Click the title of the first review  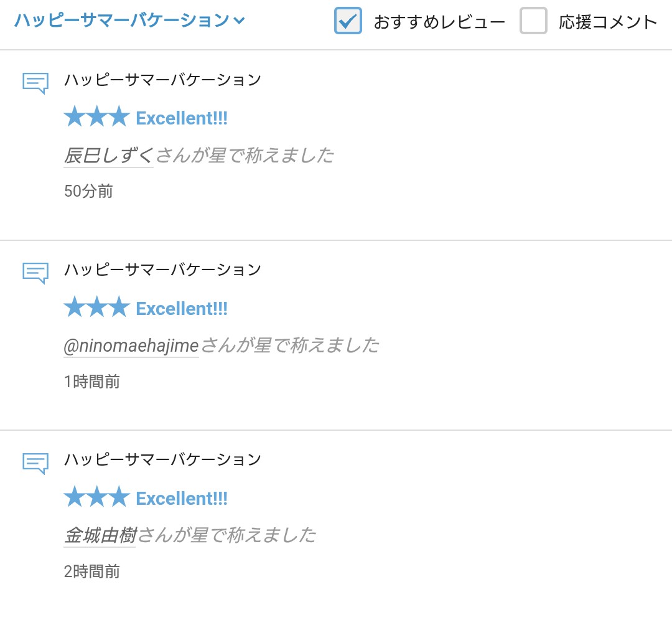[x=162, y=80]
